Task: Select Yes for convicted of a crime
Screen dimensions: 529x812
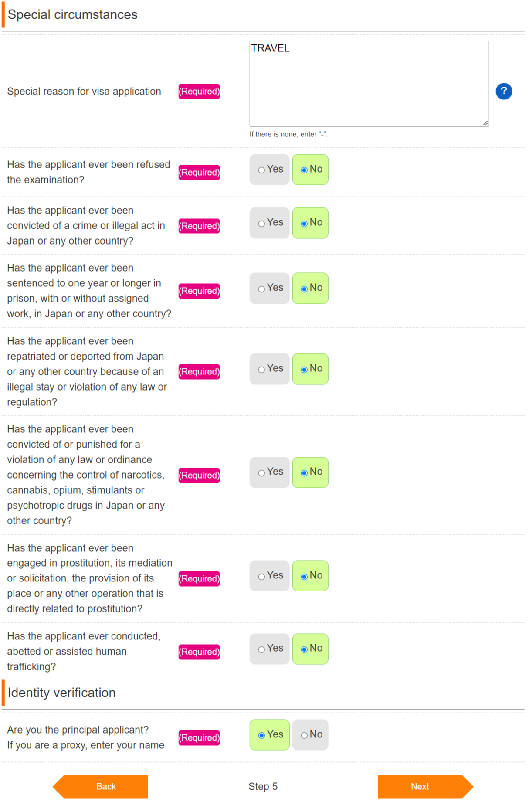Action: click(269, 223)
